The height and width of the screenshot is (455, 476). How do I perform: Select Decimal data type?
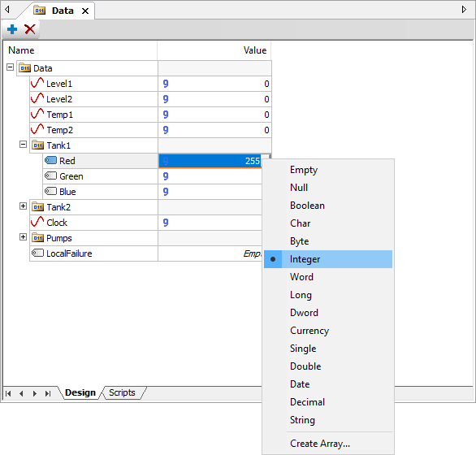328,402
